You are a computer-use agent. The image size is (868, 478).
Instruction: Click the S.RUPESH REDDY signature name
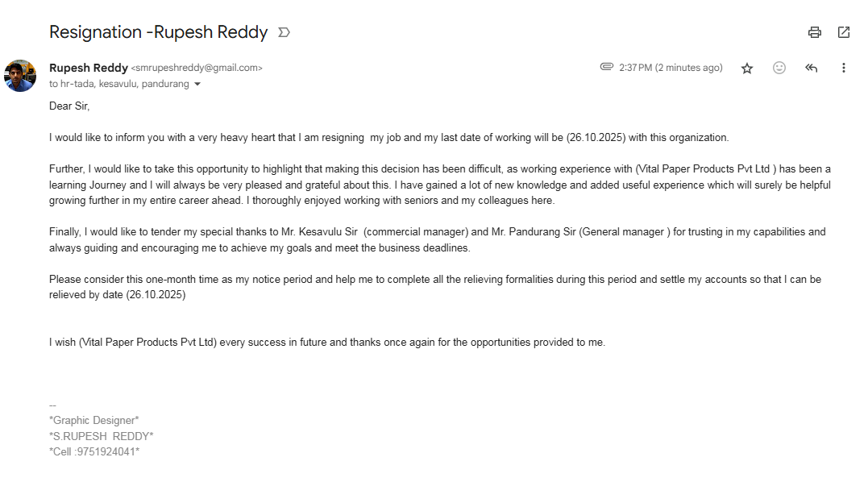pos(102,436)
